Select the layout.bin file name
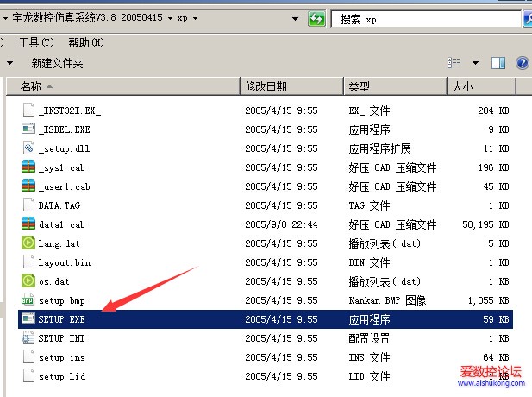Screen dimensions: 532x397 (x=65, y=262)
